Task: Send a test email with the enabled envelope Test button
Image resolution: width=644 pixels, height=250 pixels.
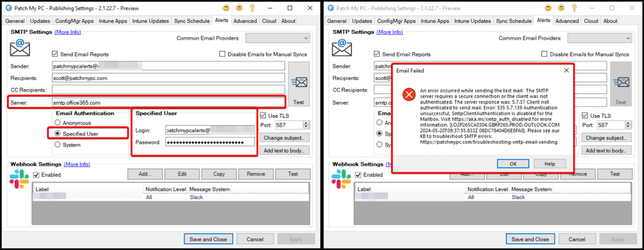Action: (x=298, y=85)
